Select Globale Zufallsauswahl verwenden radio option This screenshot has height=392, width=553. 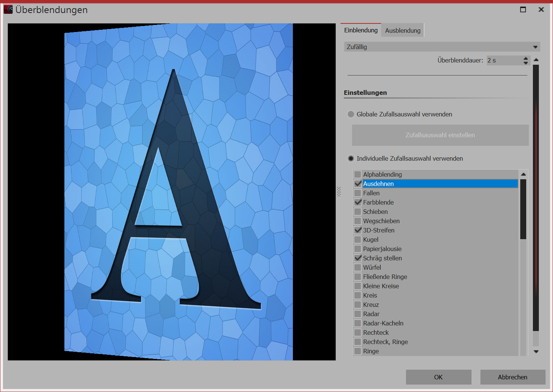351,114
